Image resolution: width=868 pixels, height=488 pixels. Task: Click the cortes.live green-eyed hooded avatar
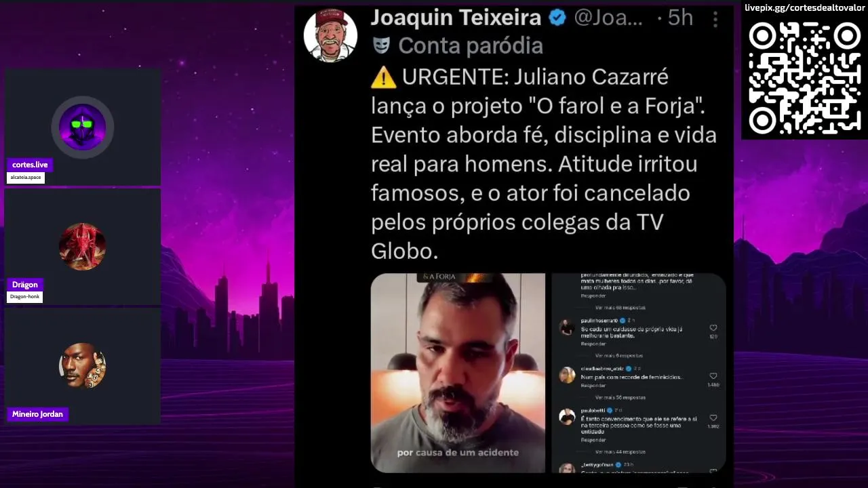(x=83, y=127)
